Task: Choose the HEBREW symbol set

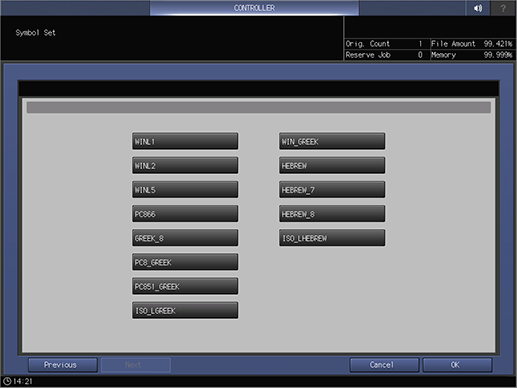Action: tap(332, 165)
